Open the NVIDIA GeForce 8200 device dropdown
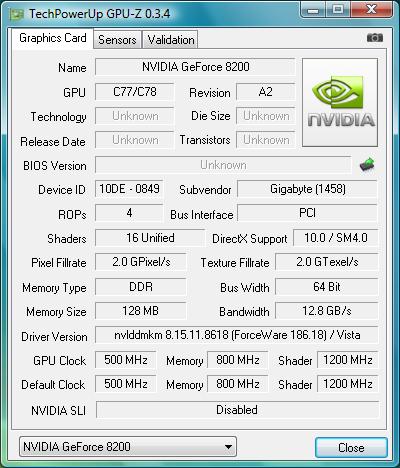This screenshot has width=400, height=468. (x=128, y=447)
